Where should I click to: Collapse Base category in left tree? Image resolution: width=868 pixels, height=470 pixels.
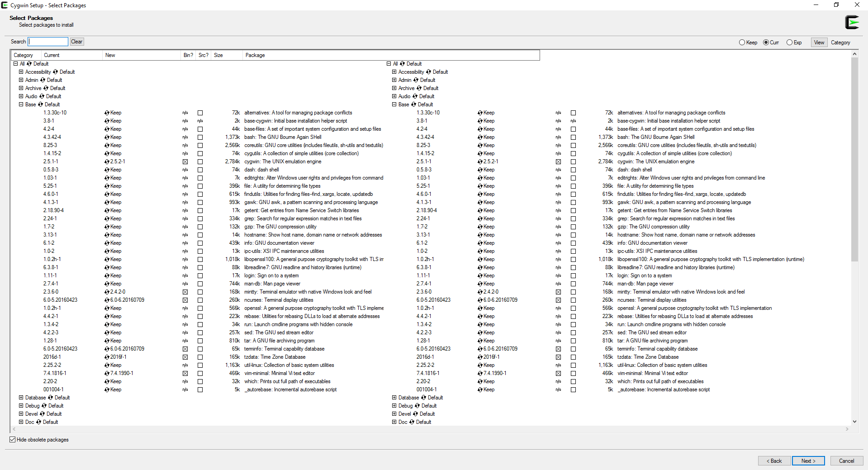pos(21,104)
